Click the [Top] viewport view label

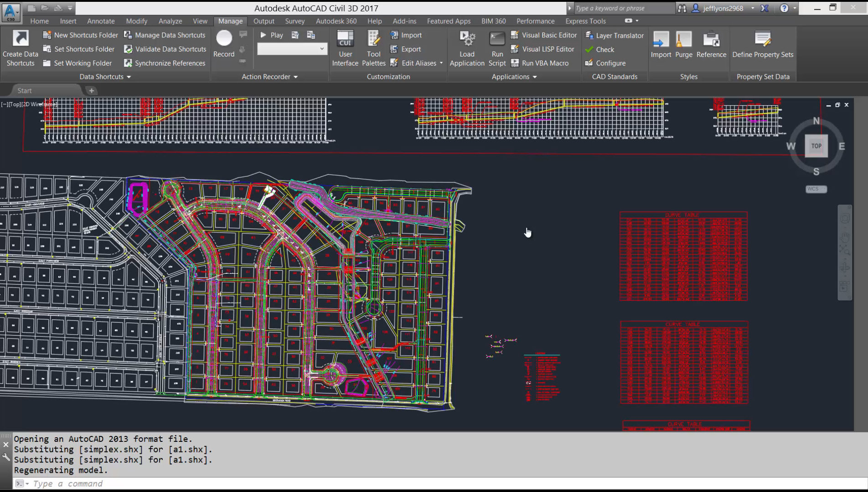tap(15, 104)
